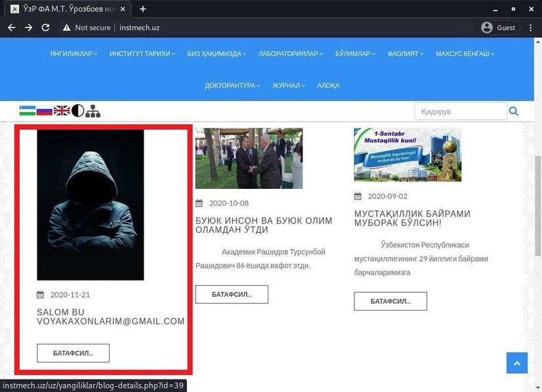Open the Guest profile button
This screenshot has width=542, height=392.
click(x=499, y=28)
